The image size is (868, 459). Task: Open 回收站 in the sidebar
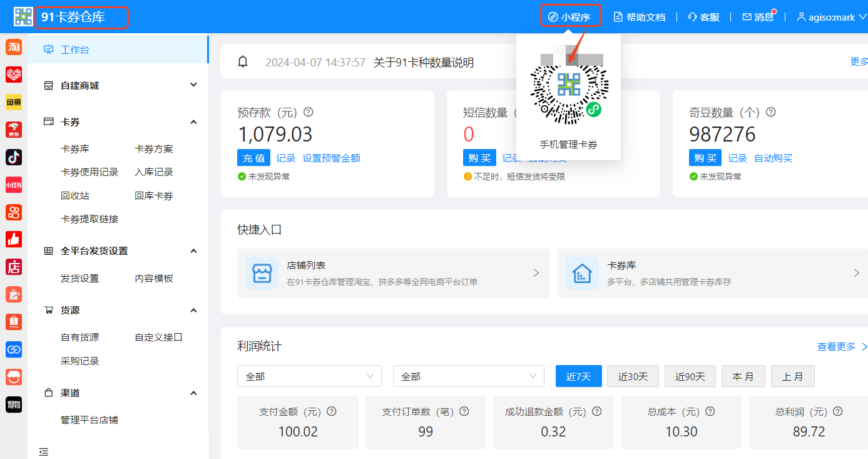pos(75,195)
